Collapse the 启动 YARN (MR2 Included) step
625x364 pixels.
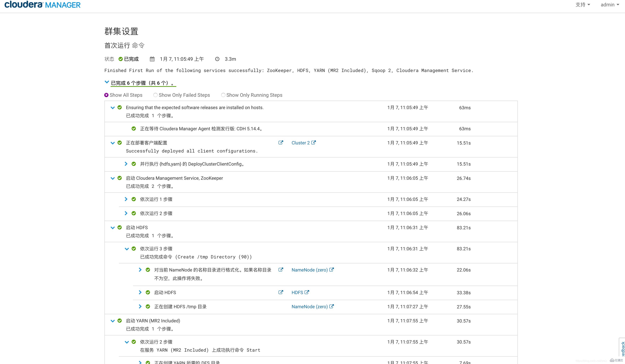tap(113, 321)
